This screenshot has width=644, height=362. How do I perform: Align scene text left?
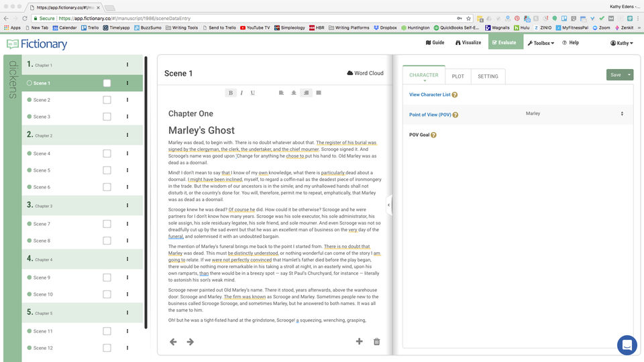tap(281, 93)
